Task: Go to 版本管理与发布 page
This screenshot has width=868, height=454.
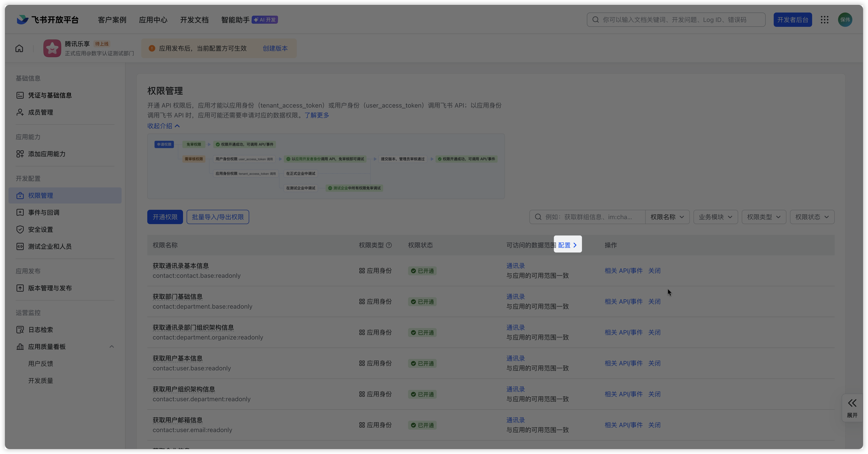Action: pyautogui.click(x=50, y=288)
